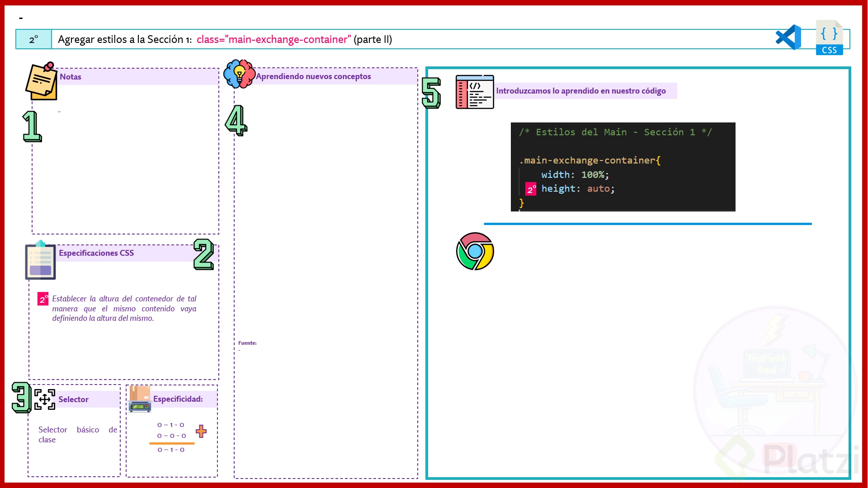Click the package scale Especificidad icon
The image size is (868, 488).
coord(140,399)
